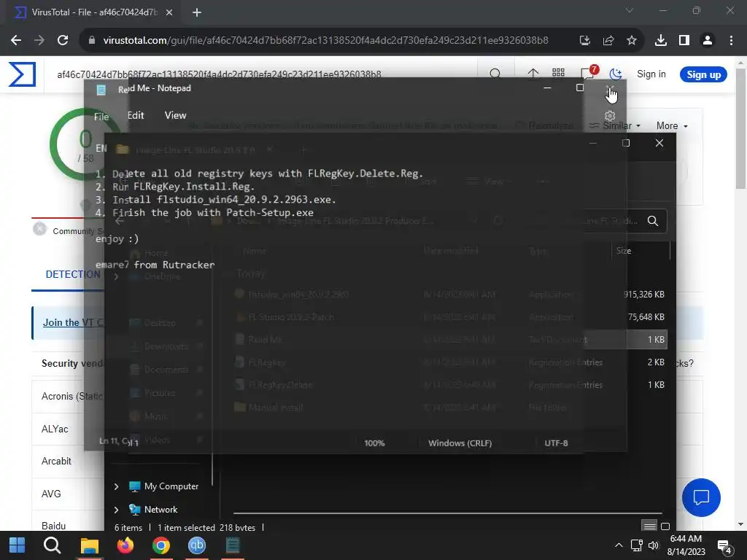This screenshot has height=560, width=747.
Task: Click the Size column header in Explorer
Action: pos(624,251)
